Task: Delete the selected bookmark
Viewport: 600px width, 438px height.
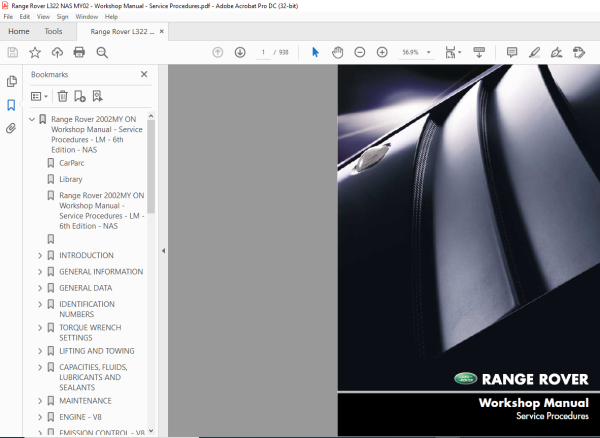Action: click(x=62, y=96)
